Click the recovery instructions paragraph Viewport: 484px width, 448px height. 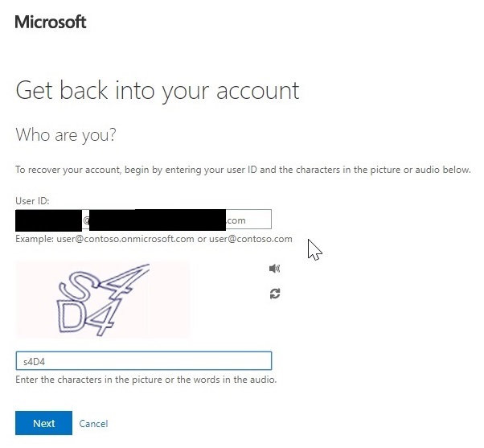point(243,170)
